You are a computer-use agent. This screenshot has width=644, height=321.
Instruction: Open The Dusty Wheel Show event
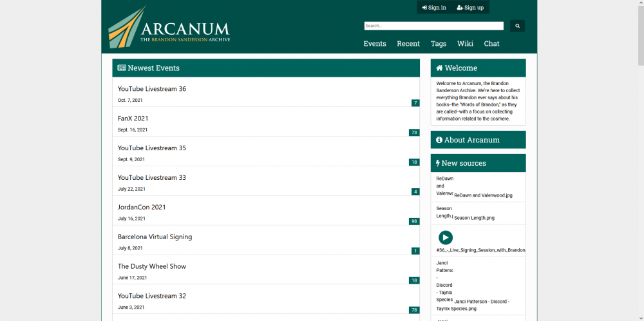click(x=152, y=266)
